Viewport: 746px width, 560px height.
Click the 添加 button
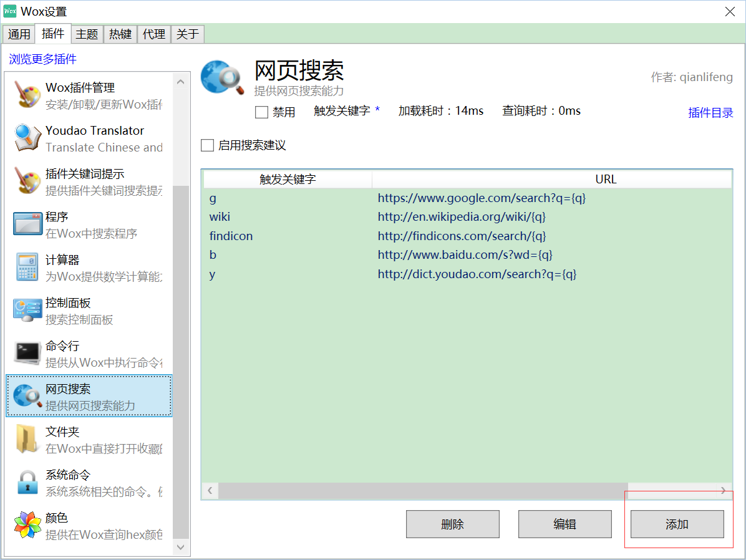click(677, 524)
